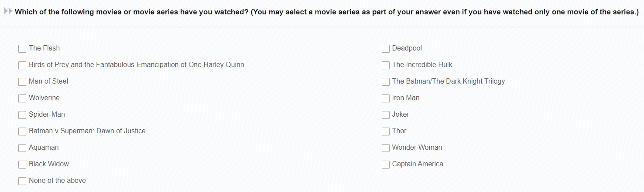The height and width of the screenshot is (192, 644).
Task: Check the Spider-Man checkbox
Action: tap(22, 115)
